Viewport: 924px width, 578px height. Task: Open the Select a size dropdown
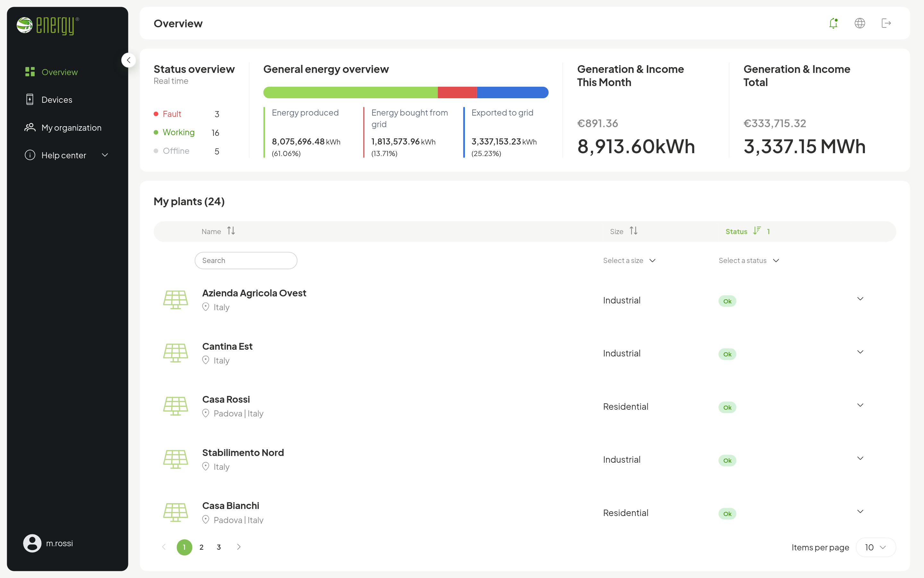629,261
